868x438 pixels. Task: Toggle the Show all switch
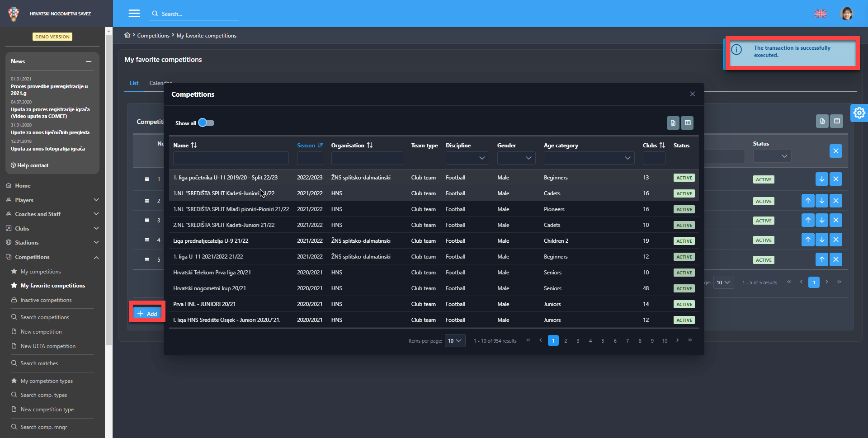[x=206, y=123]
